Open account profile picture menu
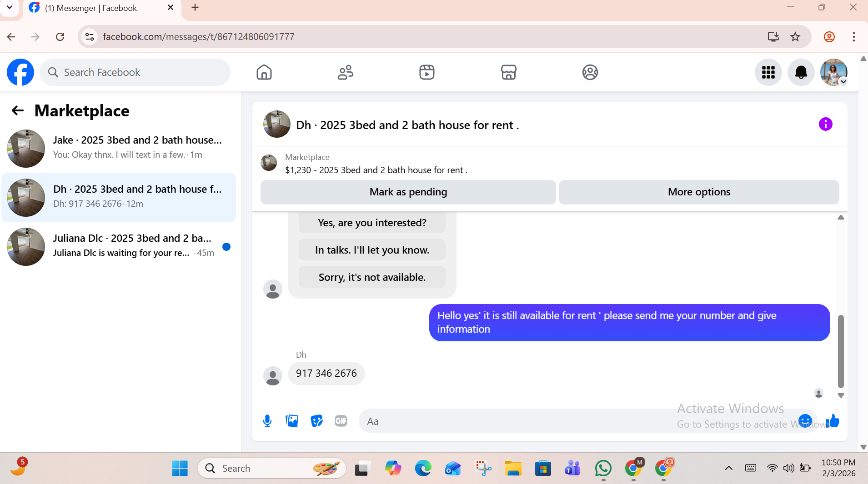The image size is (868, 484). click(834, 72)
